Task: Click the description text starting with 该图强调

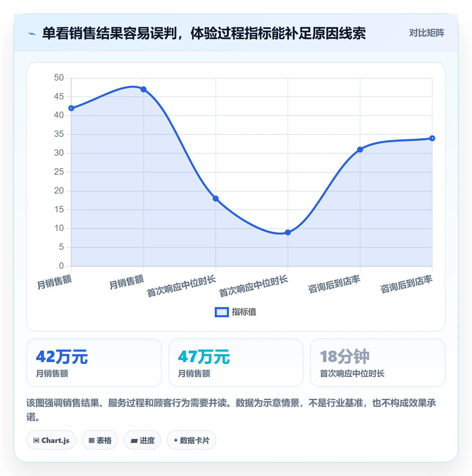Action: coord(231,410)
